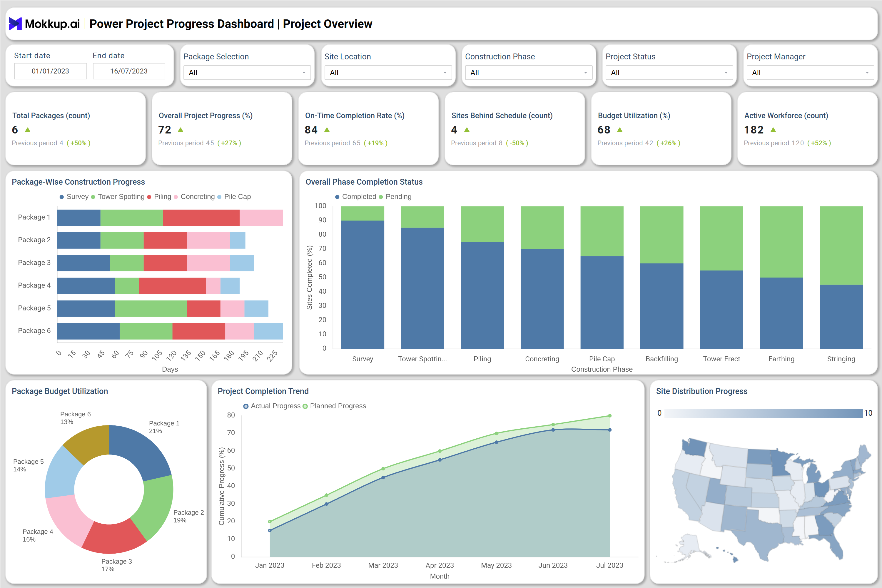Click the Mokkup.ai logo icon
Viewport: 882px width, 588px height.
click(x=15, y=24)
